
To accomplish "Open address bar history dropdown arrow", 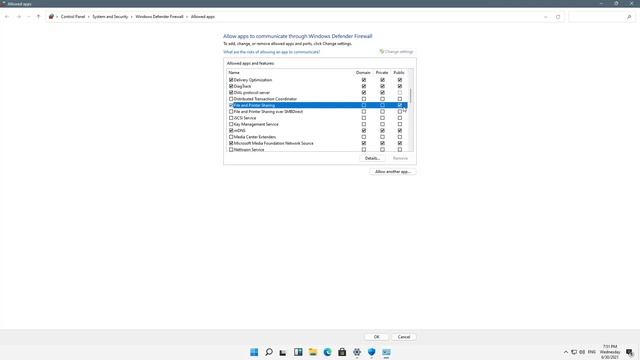I will [546, 17].
